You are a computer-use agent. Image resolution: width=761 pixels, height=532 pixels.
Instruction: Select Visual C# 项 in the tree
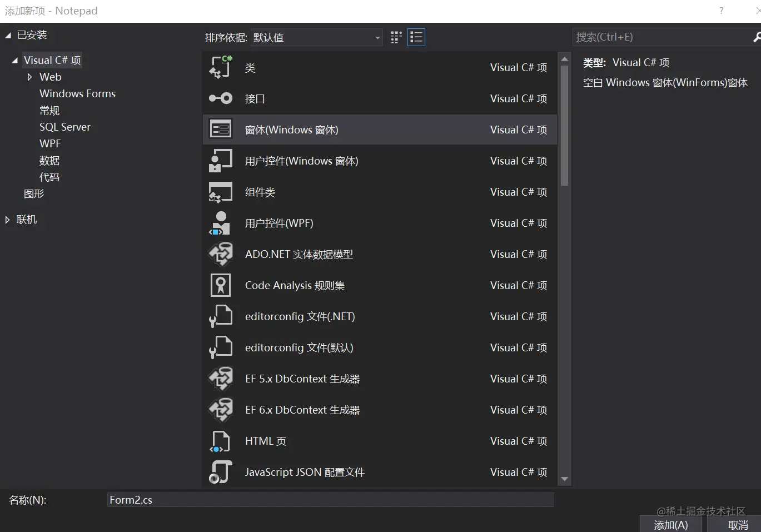click(52, 60)
